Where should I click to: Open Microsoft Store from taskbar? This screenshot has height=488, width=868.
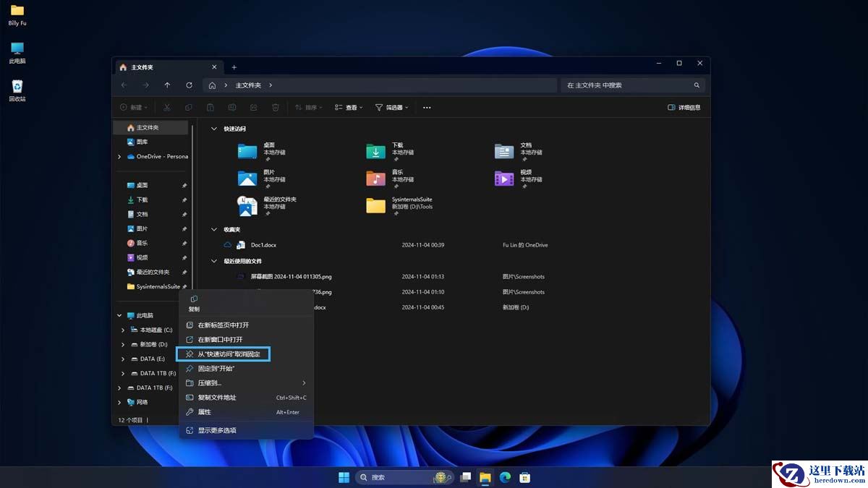(526, 477)
